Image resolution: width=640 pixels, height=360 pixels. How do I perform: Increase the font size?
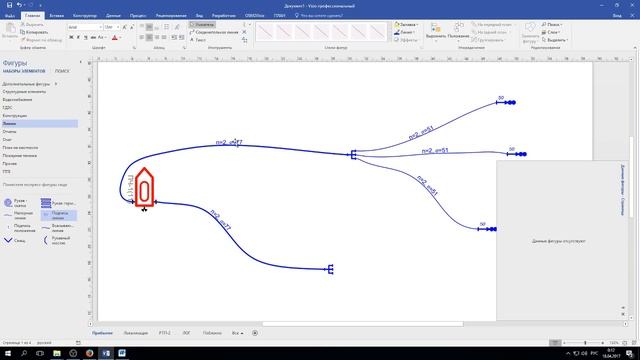click(x=124, y=27)
